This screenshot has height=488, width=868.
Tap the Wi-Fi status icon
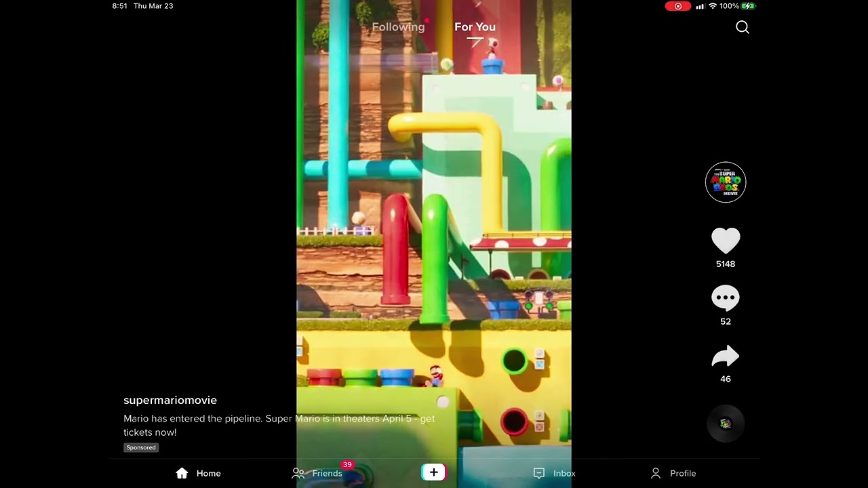[713, 6]
